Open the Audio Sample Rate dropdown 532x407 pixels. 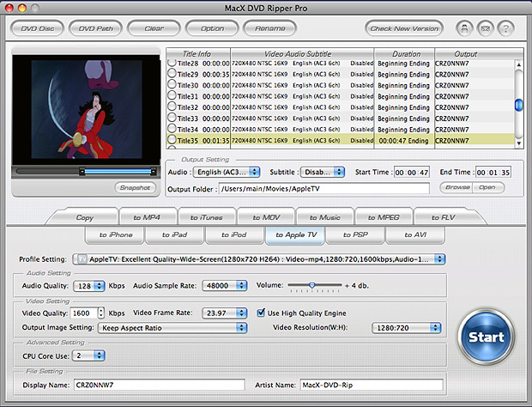click(x=225, y=285)
